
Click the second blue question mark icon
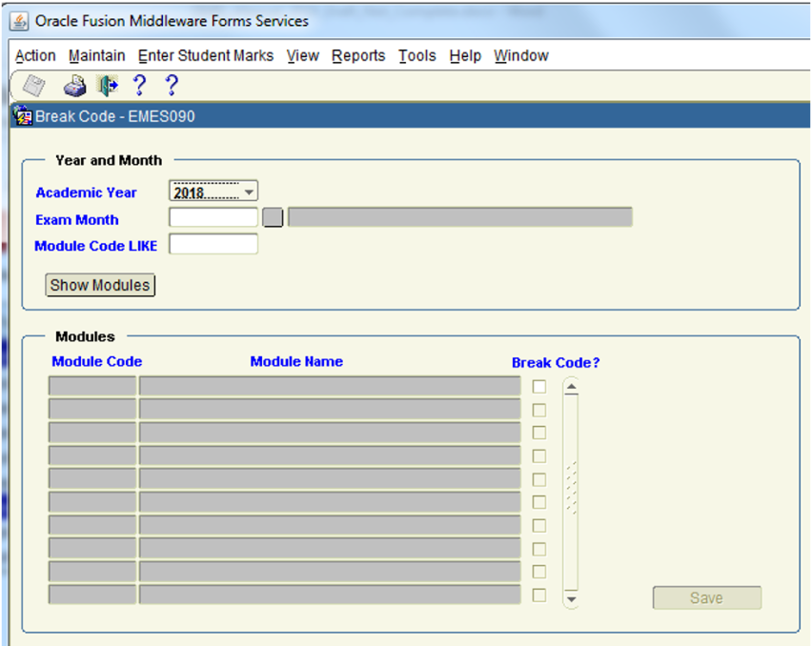172,87
